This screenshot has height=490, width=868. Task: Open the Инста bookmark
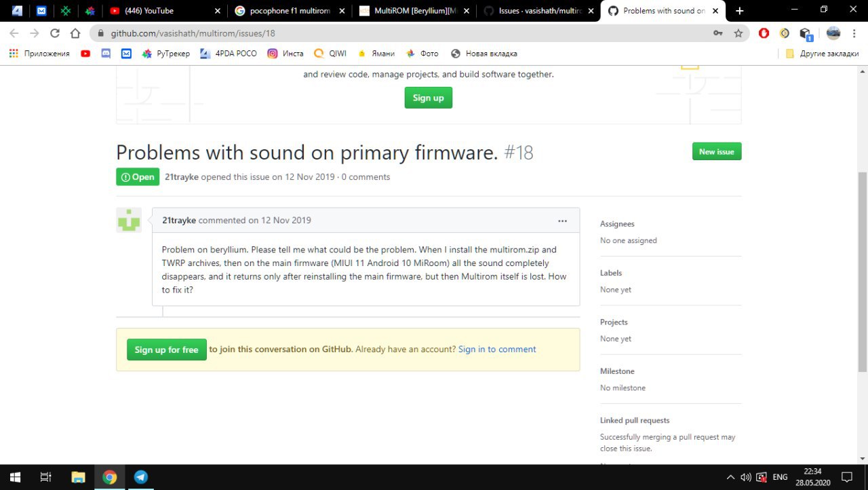point(285,54)
